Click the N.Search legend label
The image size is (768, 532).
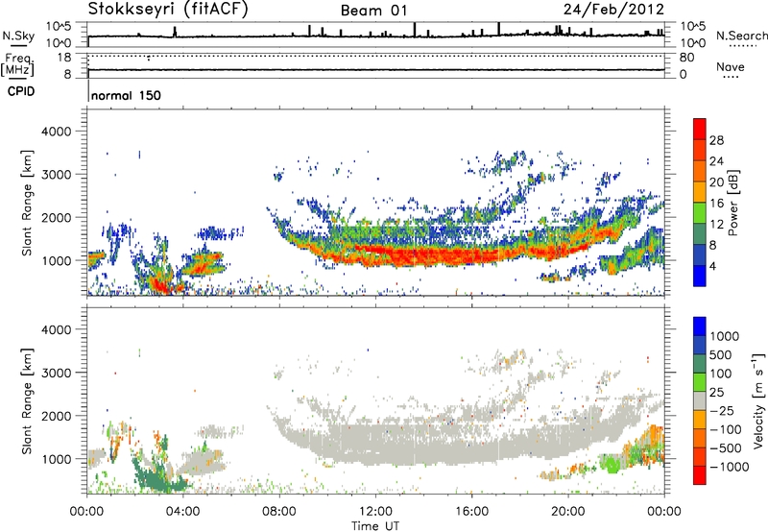click(x=741, y=36)
